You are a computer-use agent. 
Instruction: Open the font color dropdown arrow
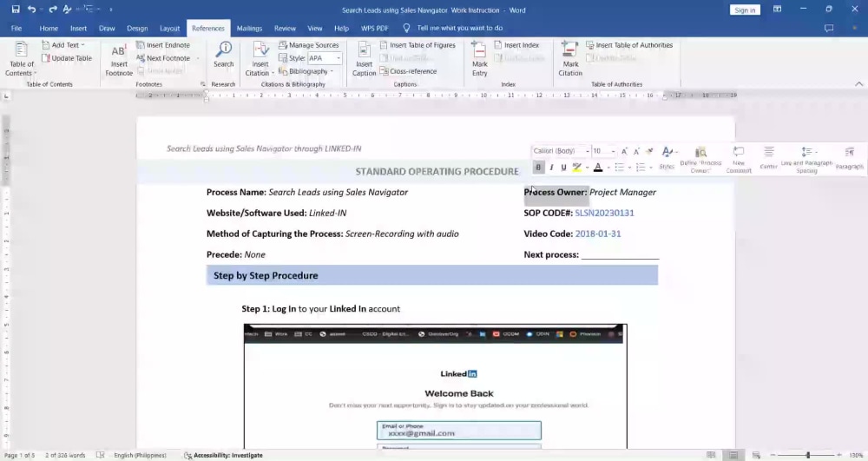tap(608, 168)
